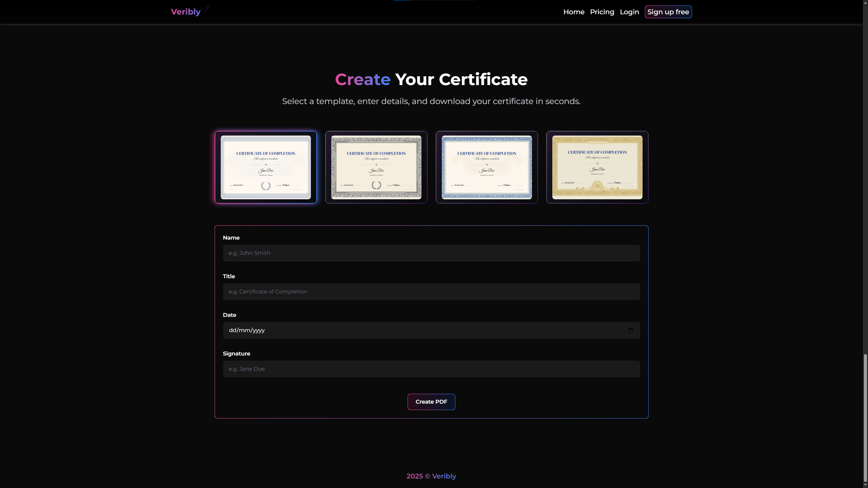This screenshot has width=868, height=488.
Task: Open the date picker calendar icon
Action: [x=631, y=330]
